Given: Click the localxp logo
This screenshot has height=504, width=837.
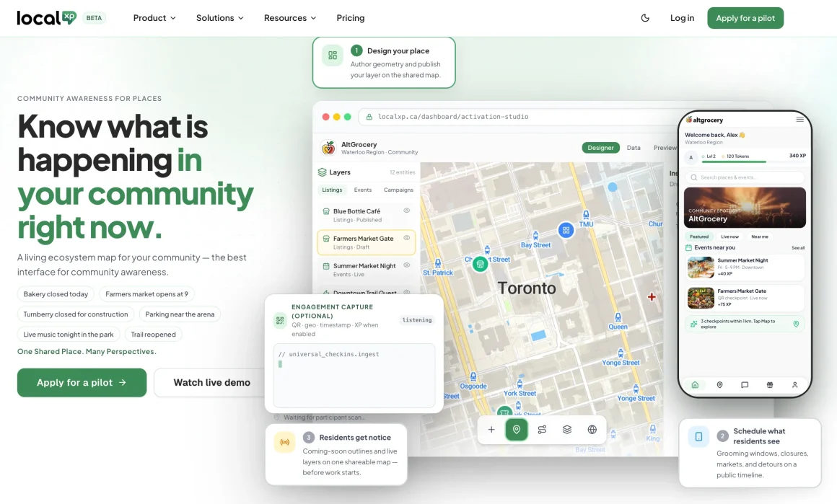Looking at the screenshot, I should coord(46,17).
